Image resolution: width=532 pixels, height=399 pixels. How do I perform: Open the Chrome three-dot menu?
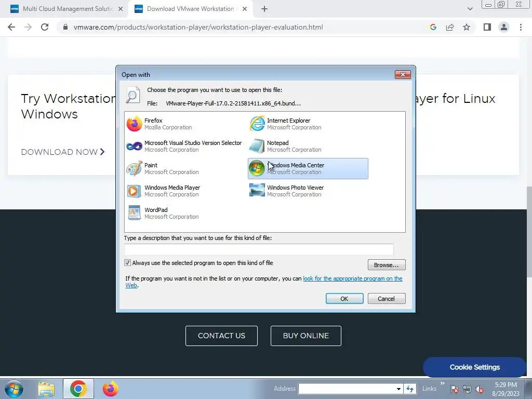coord(521,27)
